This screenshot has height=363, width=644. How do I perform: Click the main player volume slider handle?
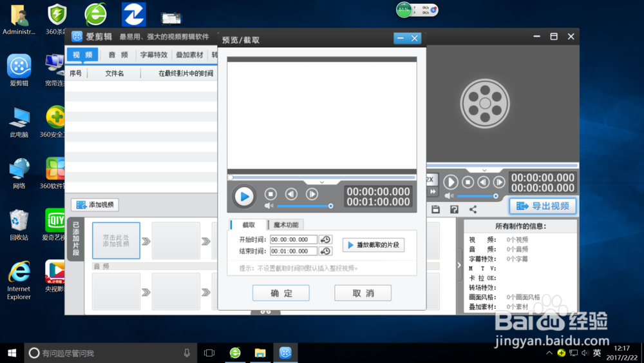[496, 196]
